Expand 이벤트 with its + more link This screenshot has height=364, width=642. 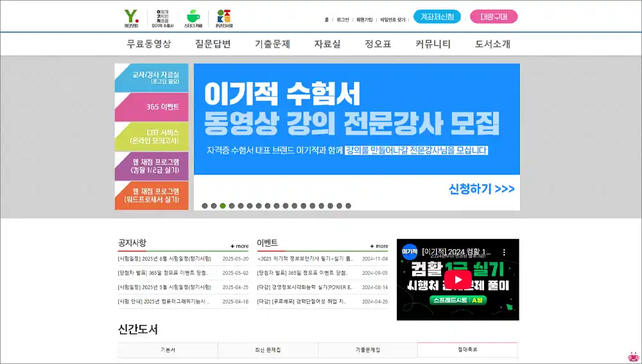click(379, 246)
